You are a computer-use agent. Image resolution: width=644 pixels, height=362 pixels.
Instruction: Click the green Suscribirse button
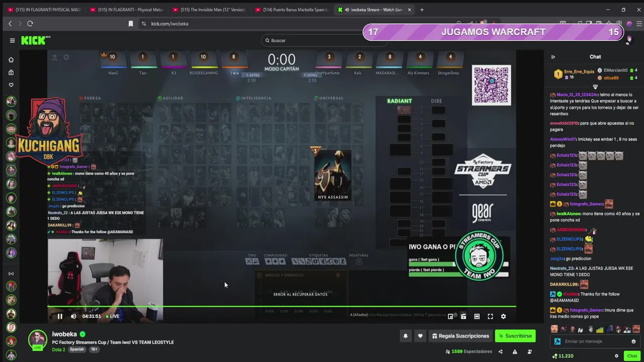tap(515, 336)
